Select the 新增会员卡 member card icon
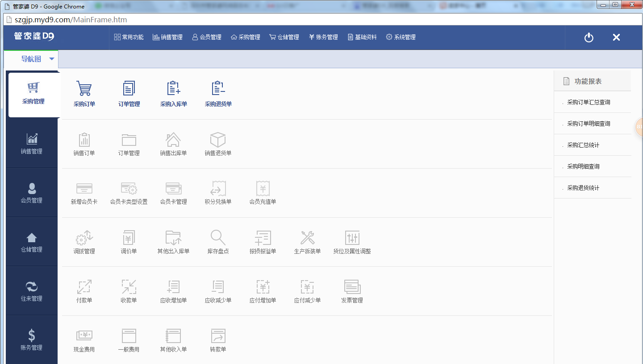This screenshot has width=643, height=364. coord(84,193)
